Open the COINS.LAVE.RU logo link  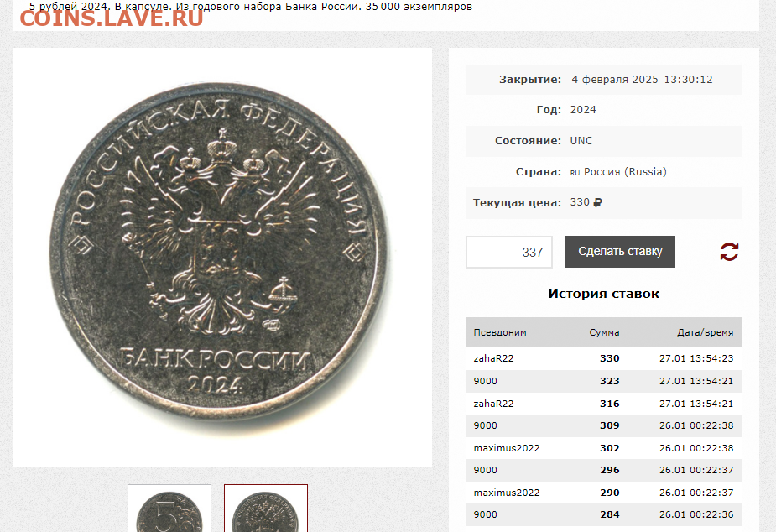click(x=112, y=18)
